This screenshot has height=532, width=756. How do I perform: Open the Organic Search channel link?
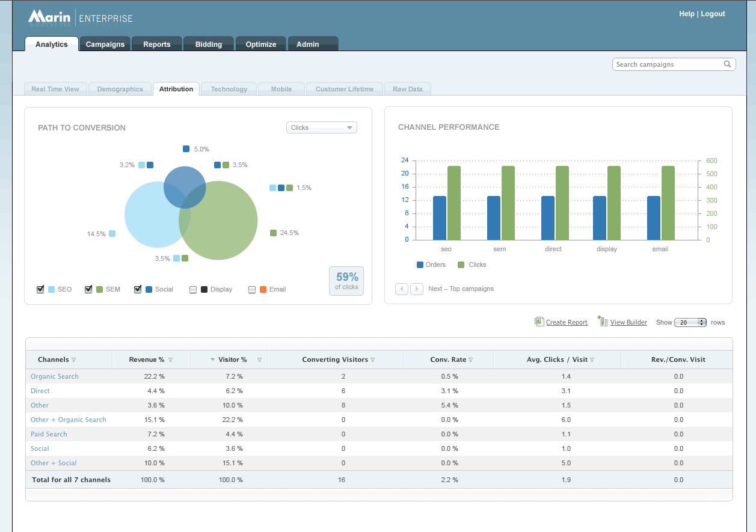click(55, 376)
